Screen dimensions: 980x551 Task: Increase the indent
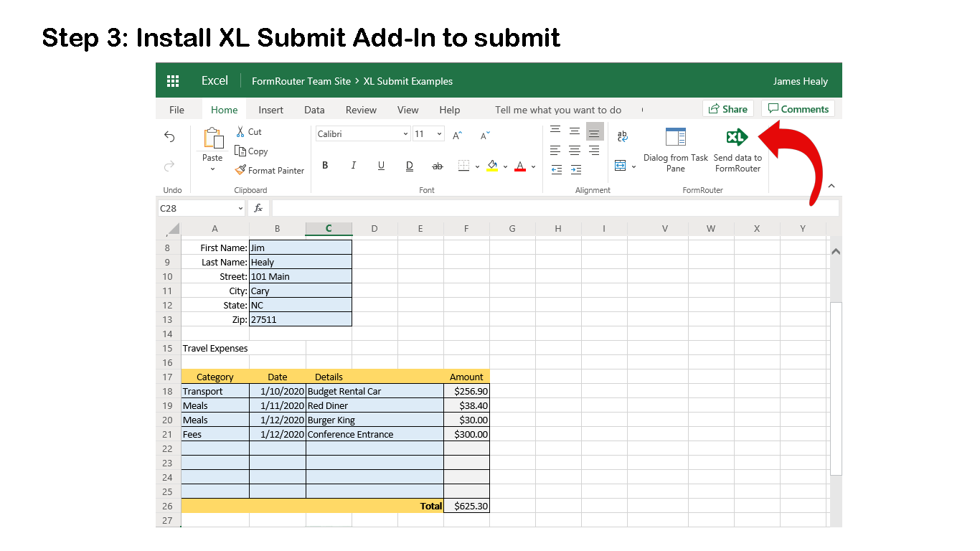[575, 169]
